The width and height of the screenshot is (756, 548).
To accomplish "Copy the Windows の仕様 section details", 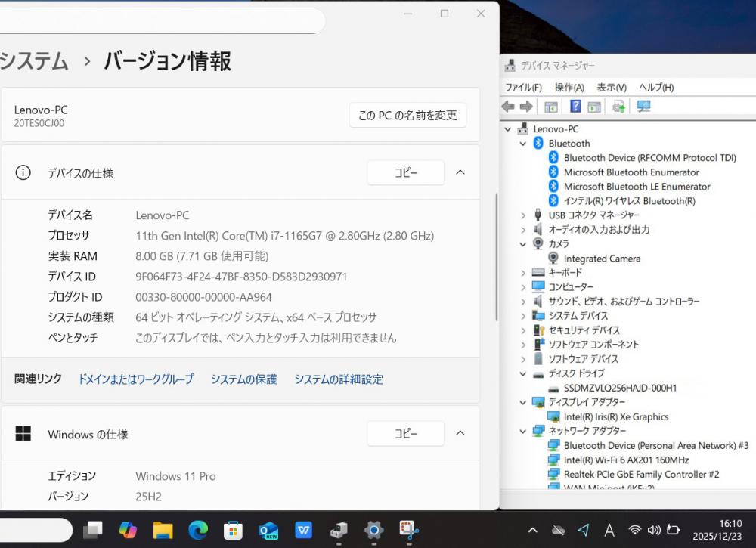I will pos(405,434).
